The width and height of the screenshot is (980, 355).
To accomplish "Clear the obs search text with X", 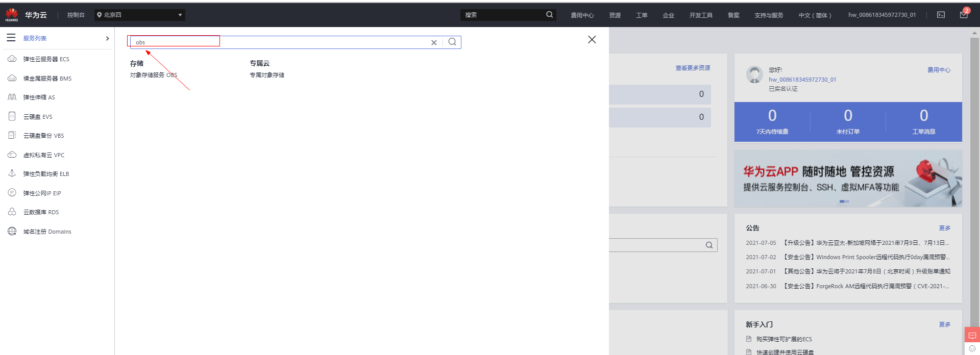I will click(434, 42).
